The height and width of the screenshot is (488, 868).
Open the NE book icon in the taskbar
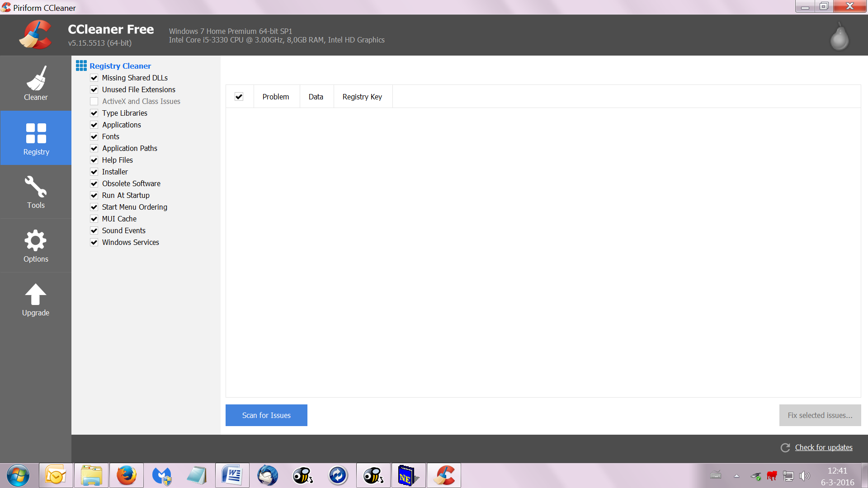(x=409, y=475)
